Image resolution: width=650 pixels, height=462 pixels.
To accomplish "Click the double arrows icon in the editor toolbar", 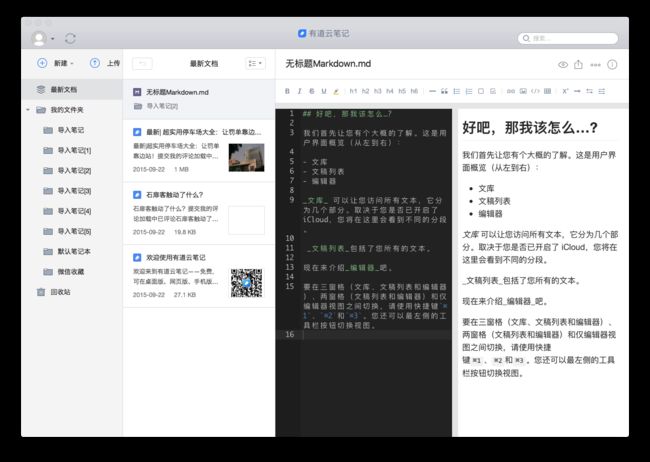I will point(589,91).
